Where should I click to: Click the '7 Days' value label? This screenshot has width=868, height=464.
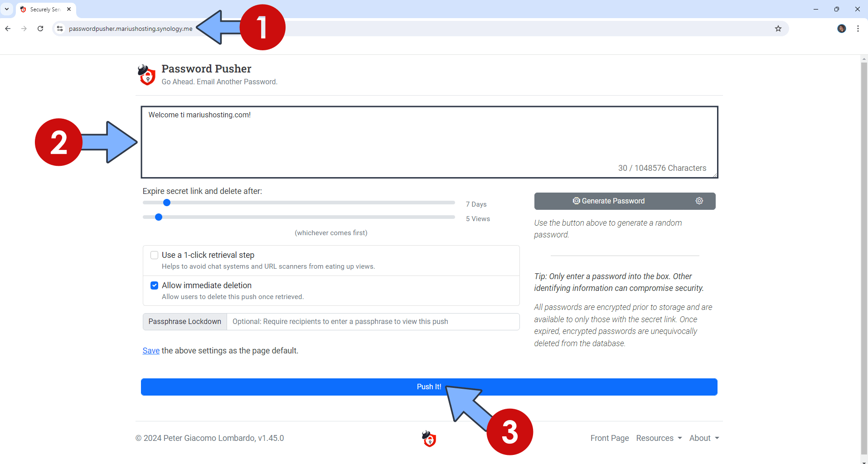(476, 204)
